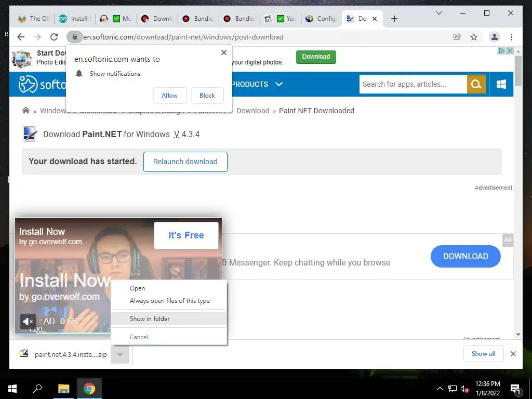Choose Always open files of this type

point(169,301)
